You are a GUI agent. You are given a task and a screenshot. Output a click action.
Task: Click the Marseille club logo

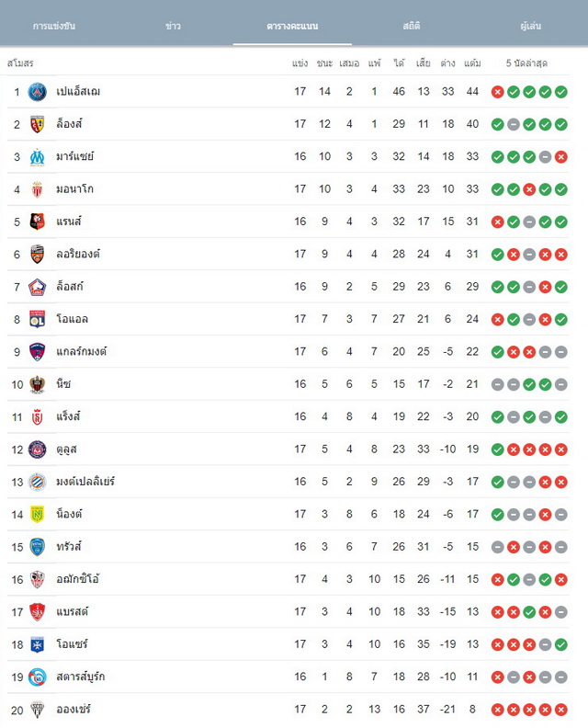click(x=37, y=157)
